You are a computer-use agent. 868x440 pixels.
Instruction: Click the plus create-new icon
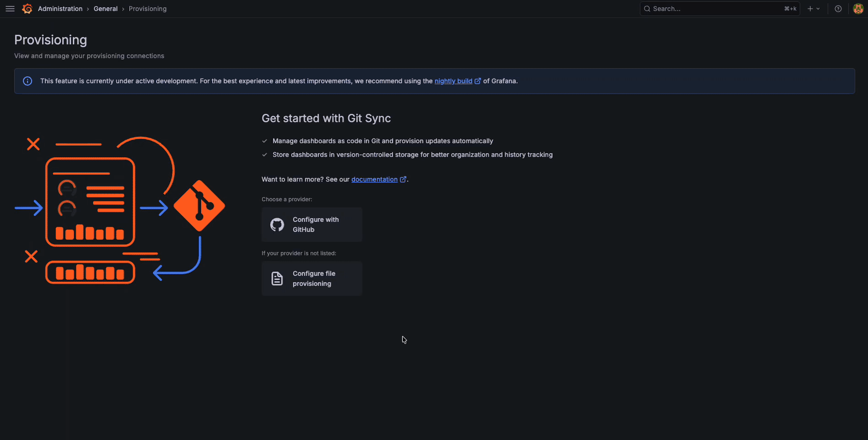pos(810,9)
